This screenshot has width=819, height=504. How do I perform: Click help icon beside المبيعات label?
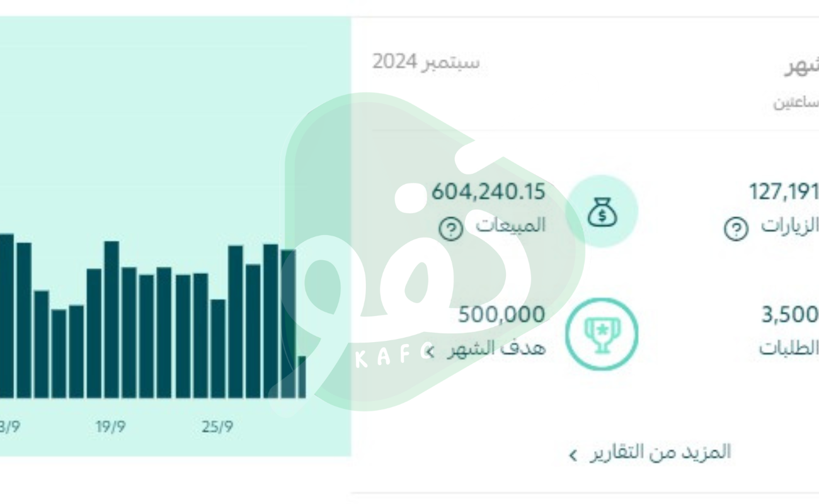tap(450, 229)
